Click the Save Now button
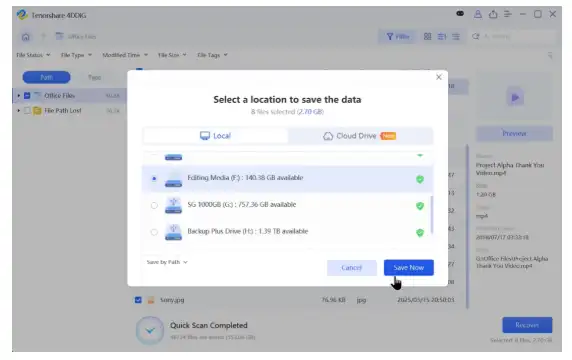This screenshot has height=360, width=572. pyautogui.click(x=409, y=267)
